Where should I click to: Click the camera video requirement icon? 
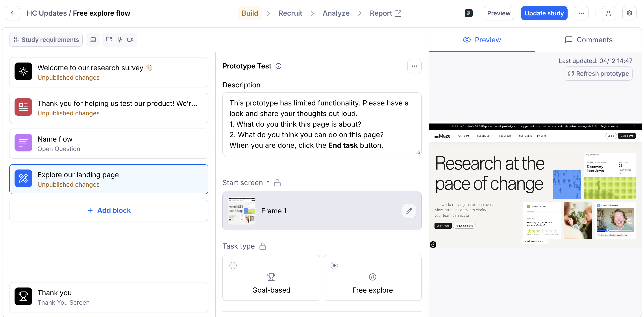(x=130, y=39)
